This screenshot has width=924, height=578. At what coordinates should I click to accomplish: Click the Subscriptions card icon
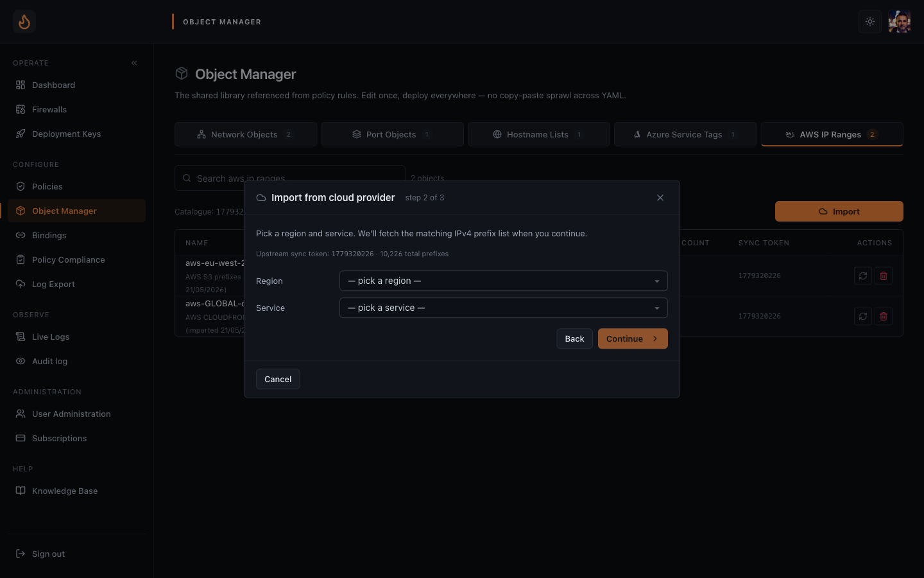point(21,438)
